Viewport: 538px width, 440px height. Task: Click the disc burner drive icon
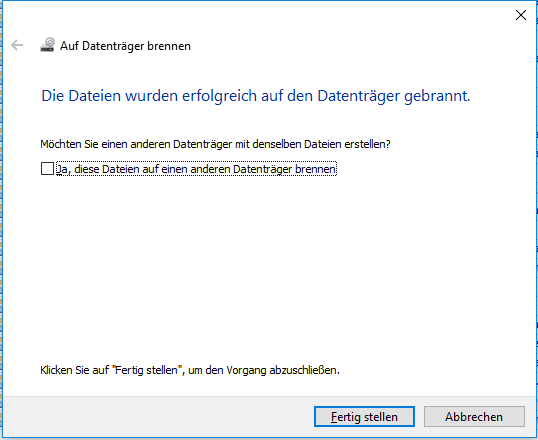(x=48, y=45)
